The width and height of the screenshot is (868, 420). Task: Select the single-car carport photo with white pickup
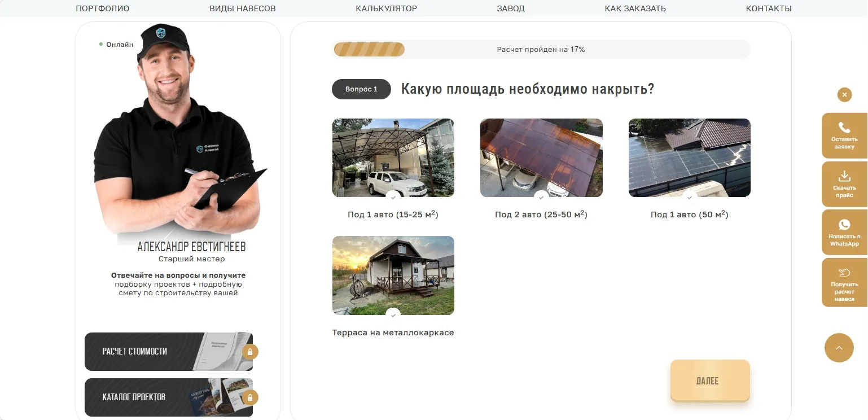[393, 158]
